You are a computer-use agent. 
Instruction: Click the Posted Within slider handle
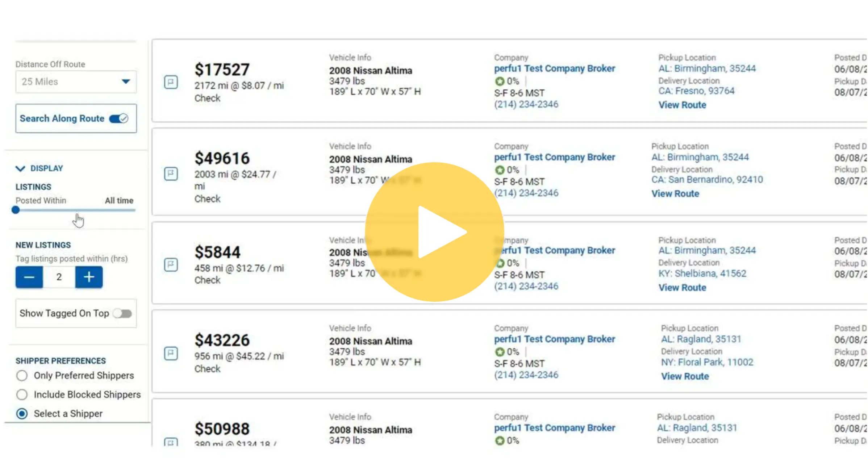click(16, 210)
